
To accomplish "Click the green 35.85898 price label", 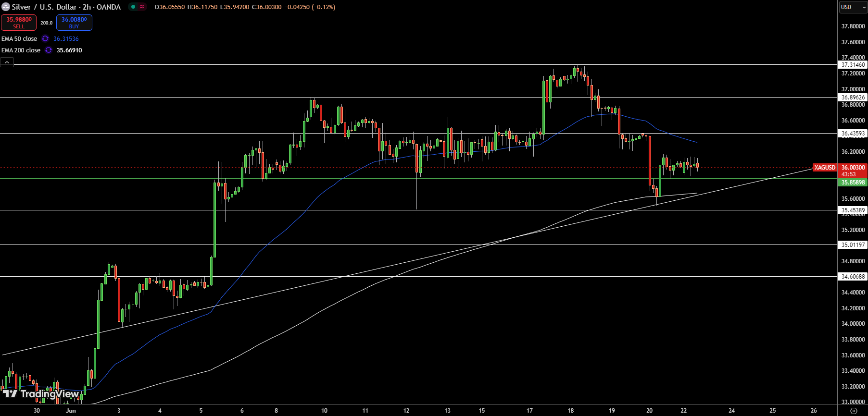I will pos(853,183).
